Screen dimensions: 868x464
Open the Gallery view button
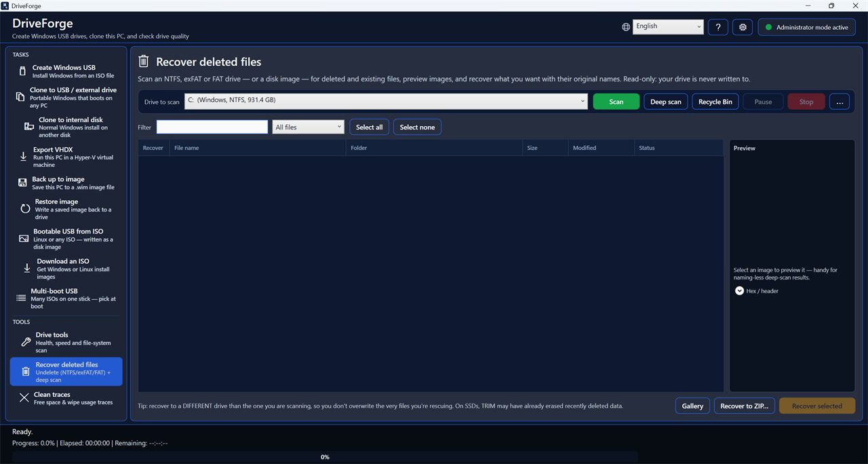tap(692, 406)
